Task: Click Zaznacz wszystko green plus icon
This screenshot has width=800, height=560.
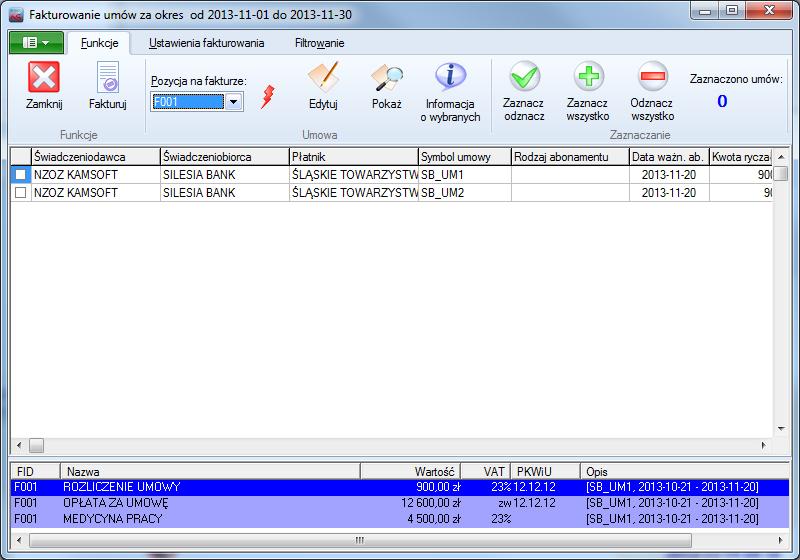Action: 588,77
